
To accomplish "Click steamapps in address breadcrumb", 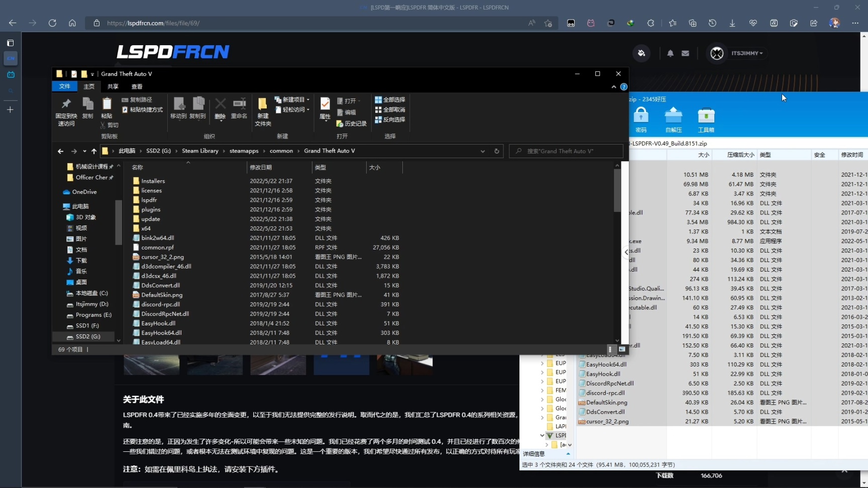I will point(244,151).
